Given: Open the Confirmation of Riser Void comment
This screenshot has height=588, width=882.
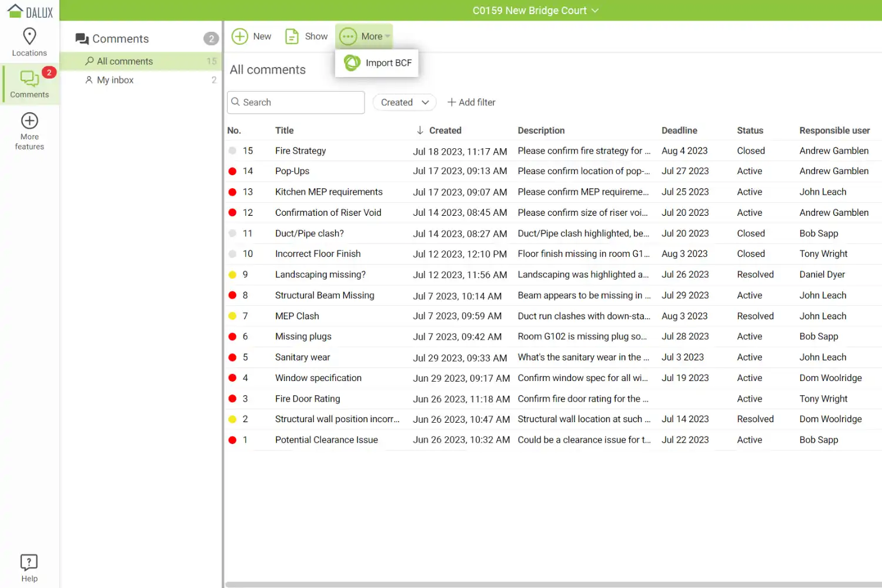Looking at the screenshot, I should [328, 213].
